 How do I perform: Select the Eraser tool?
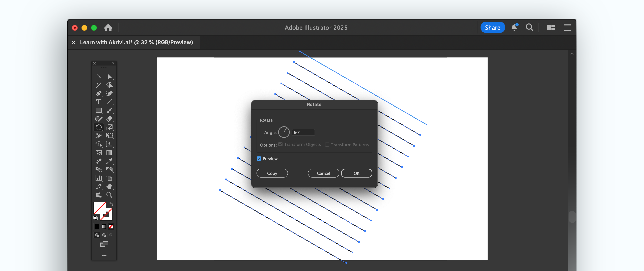(109, 119)
